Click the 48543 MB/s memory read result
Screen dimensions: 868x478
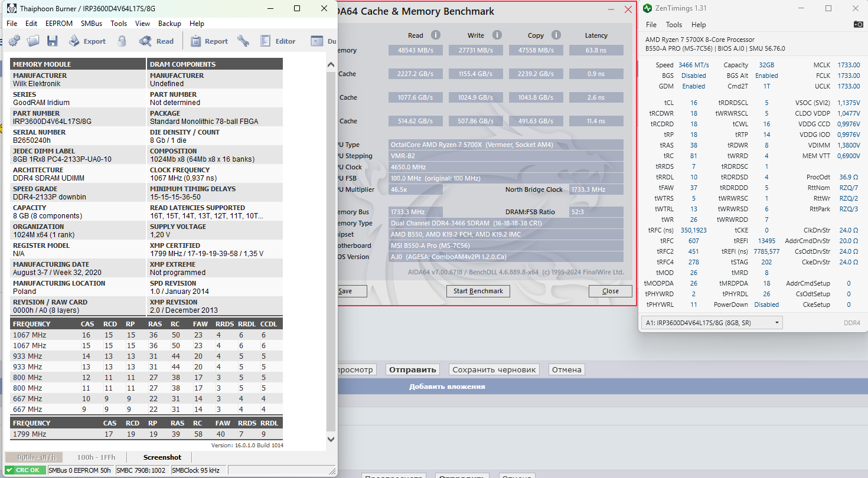coord(416,51)
